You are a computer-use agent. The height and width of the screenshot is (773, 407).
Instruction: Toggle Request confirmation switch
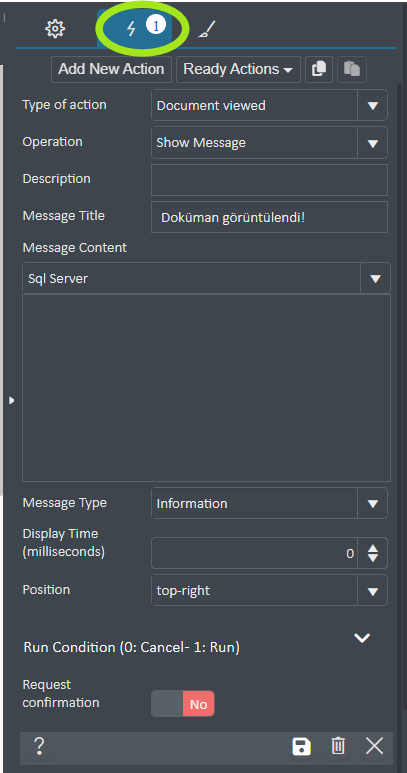tap(183, 704)
